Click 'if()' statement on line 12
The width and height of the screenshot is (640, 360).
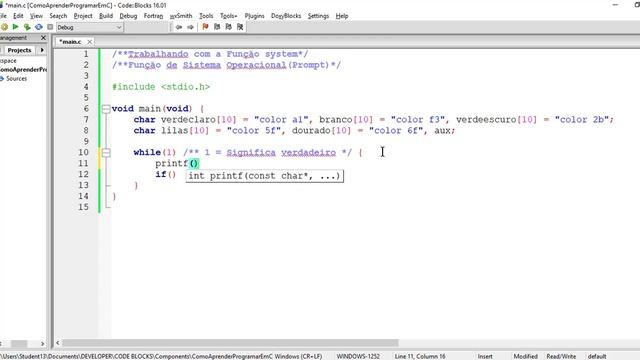pyautogui.click(x=166, y=174)
